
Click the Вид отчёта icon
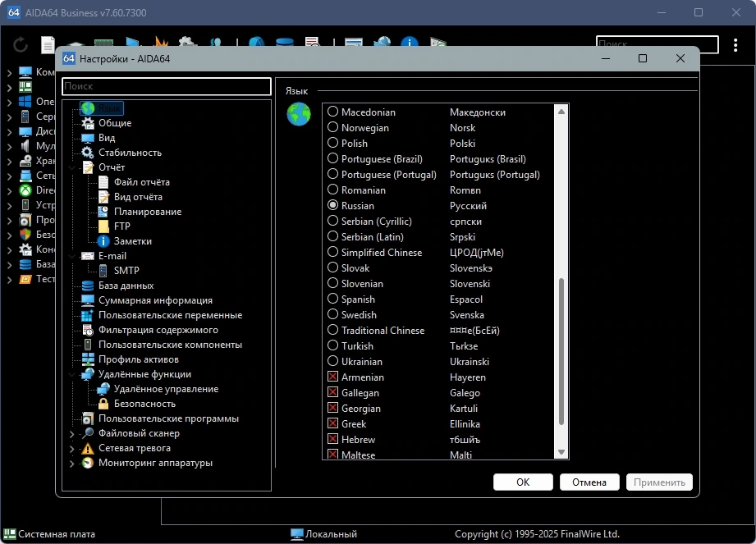pos(103,197)
